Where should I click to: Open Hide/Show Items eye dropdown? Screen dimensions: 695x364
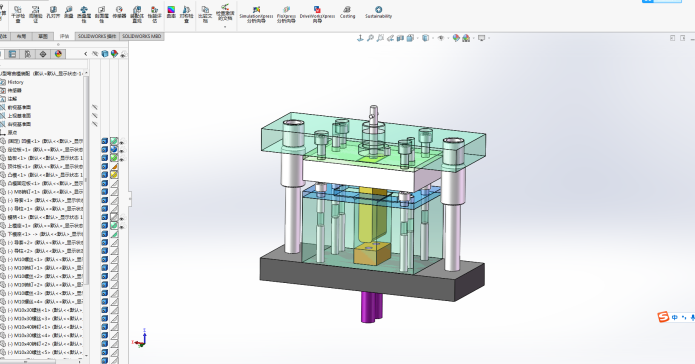pos(441,38)
